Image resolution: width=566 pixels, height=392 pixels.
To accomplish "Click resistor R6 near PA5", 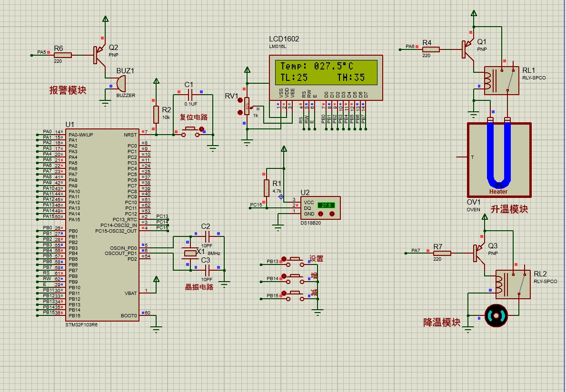I will [63, 55].
